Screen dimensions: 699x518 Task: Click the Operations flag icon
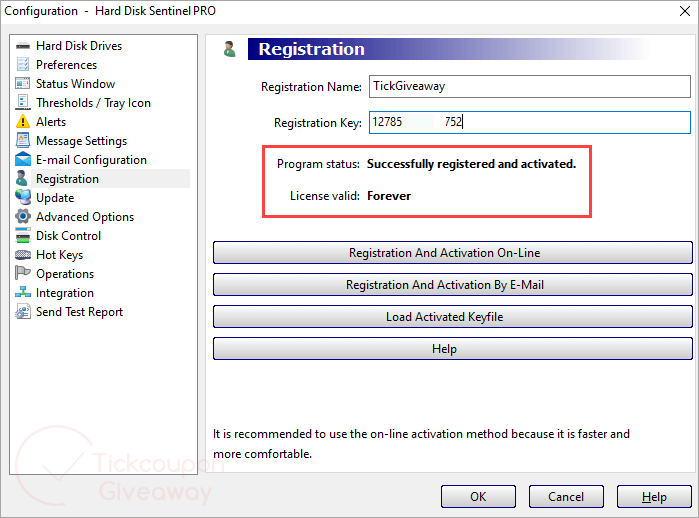pos(23,273)
